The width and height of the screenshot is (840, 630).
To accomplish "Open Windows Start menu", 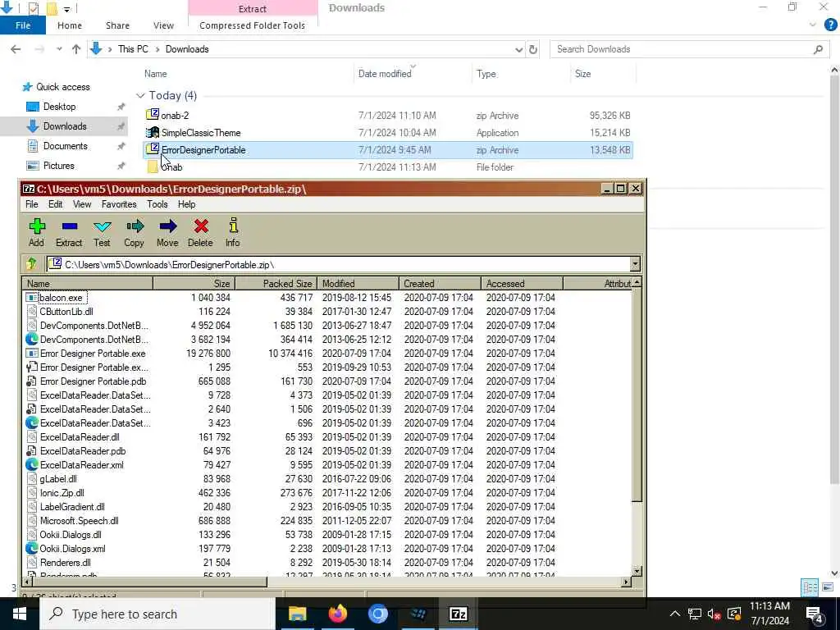I will (20, 614).
